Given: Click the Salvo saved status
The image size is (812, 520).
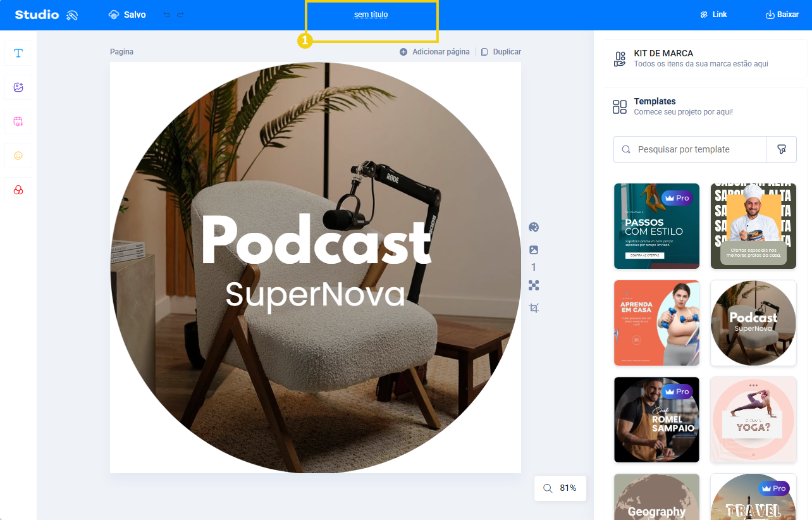Looking at the screenshot, I should coord(127,15).
